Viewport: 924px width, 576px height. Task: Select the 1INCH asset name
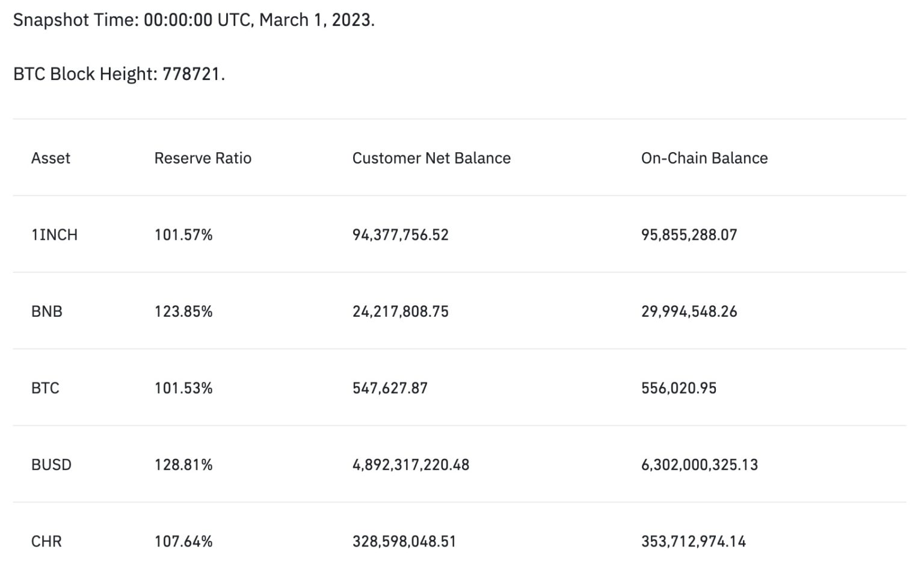click(x=54, y=234)
